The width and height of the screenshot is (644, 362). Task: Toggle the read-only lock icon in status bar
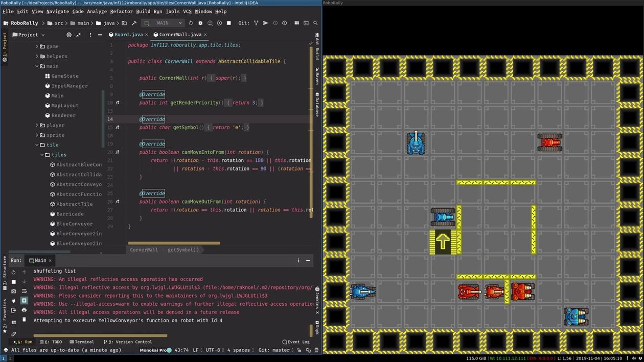(299, 350)
